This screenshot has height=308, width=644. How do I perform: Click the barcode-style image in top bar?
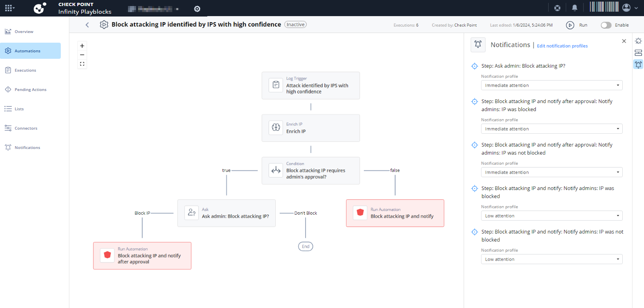(604, 7)
